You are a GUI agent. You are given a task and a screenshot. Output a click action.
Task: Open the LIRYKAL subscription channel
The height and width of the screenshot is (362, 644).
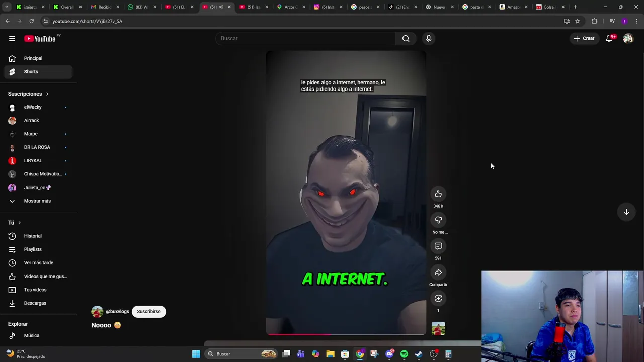click(x=38, y=160)
